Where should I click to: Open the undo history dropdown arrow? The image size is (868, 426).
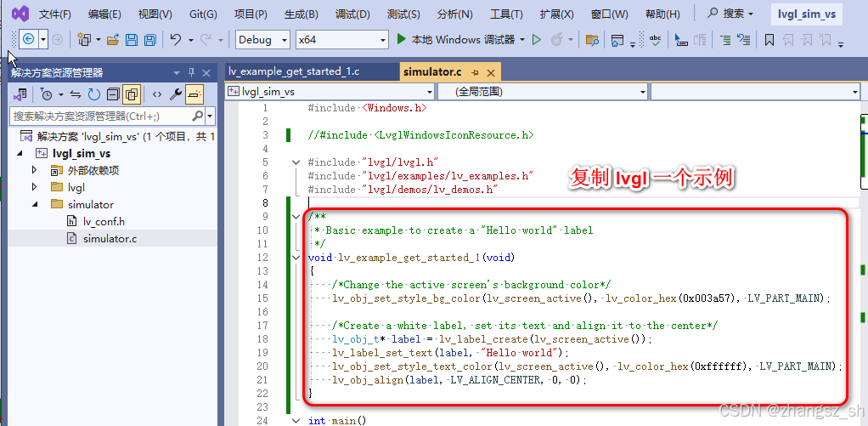pos(190,40)
